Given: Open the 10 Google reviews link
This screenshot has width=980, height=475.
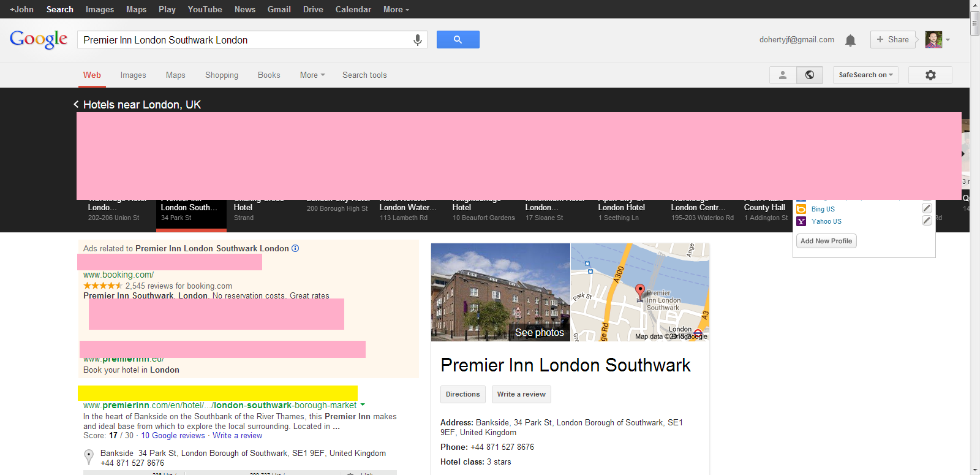Looking at the screenshot, I should [x=173, y=436].
